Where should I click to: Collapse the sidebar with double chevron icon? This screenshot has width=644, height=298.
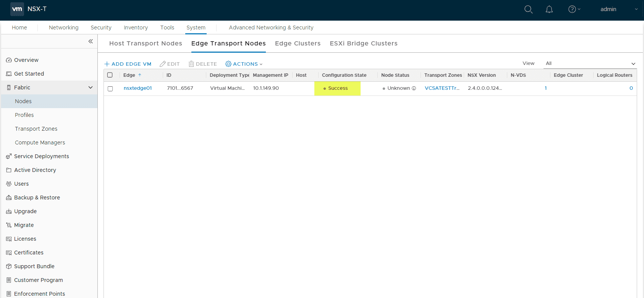pyautogui.click(x=91, y=41)
